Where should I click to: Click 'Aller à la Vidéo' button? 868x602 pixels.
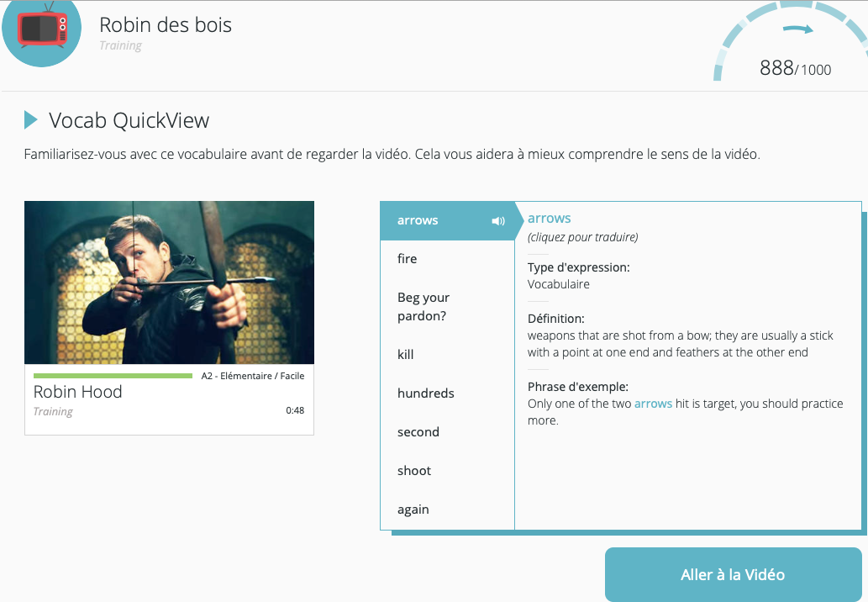(x=733, y=575)
